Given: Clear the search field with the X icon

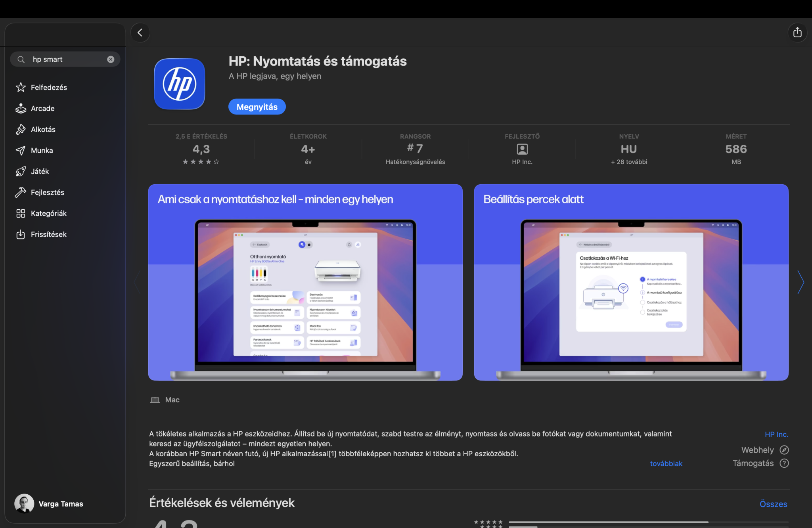Looking at the screenshot, I should pyautogui.click(x=111, y=59).
